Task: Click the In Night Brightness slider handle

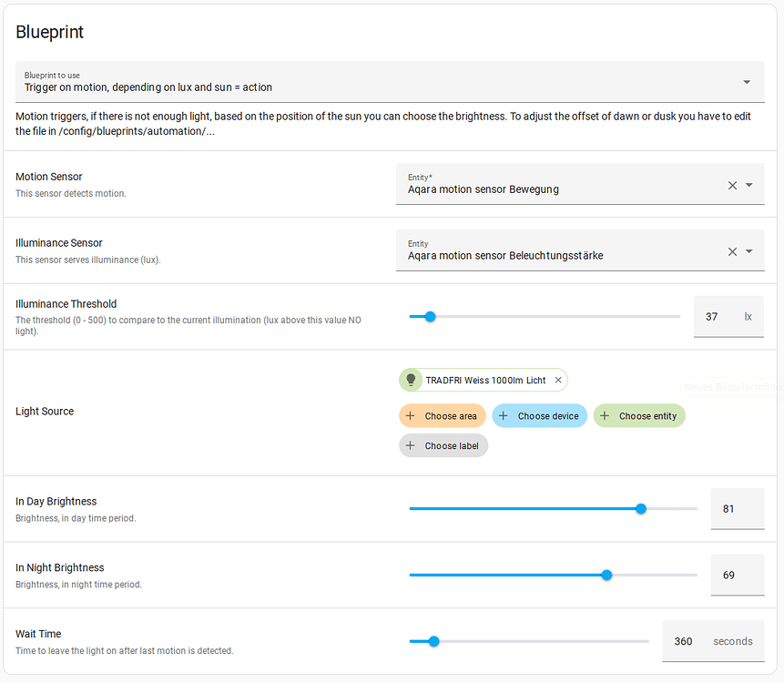Action: click(606, 575)
